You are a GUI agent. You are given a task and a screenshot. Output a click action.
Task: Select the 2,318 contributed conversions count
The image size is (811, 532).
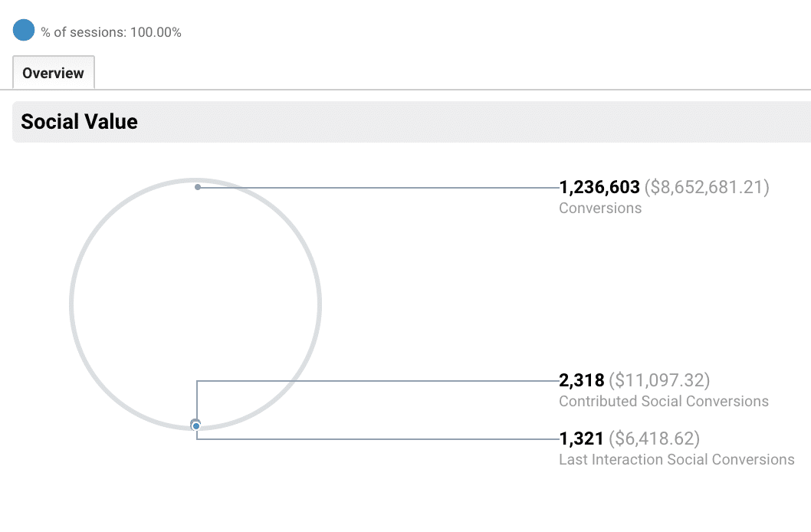point(582,380)
